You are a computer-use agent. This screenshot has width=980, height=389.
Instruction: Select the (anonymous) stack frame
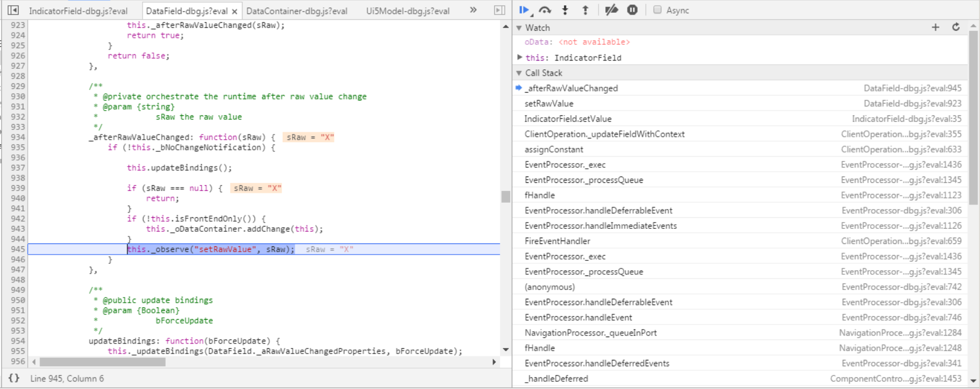(740, 287)
